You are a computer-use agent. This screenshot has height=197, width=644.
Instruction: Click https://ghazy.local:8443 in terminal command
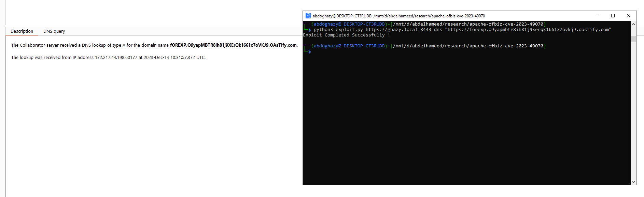pos(398,30)
